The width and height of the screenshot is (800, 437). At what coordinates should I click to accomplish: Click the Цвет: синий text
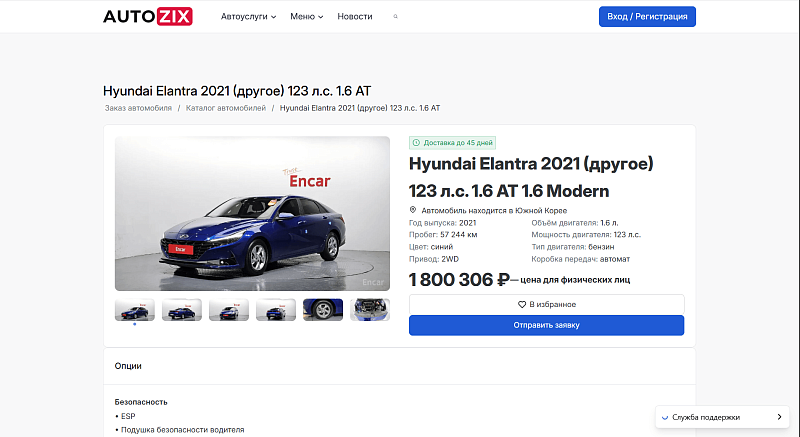[x=431, y=247]
